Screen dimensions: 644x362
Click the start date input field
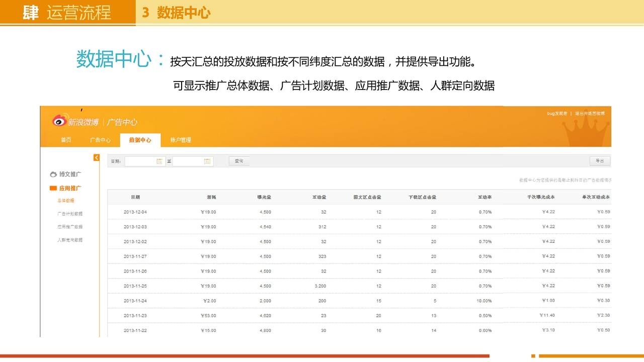coord(140,161)
